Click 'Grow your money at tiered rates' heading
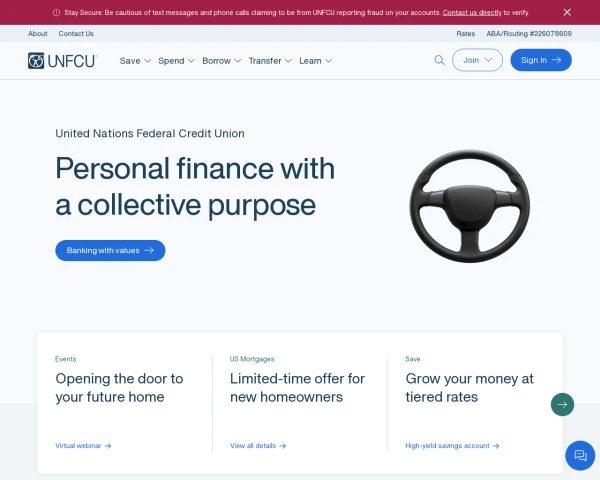The width and height of the screenshot is (600, 480). click(469, 388)
